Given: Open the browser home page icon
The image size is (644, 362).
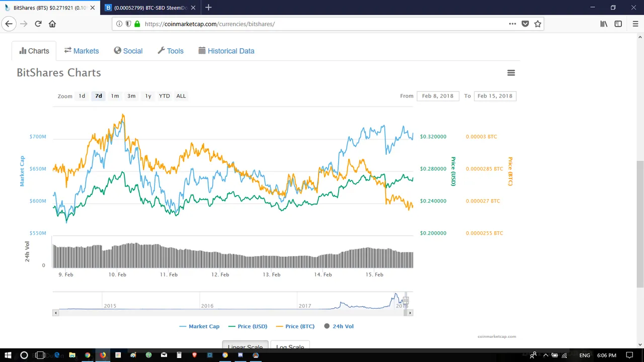Looking at the screenshot, I should click(52, 24).
